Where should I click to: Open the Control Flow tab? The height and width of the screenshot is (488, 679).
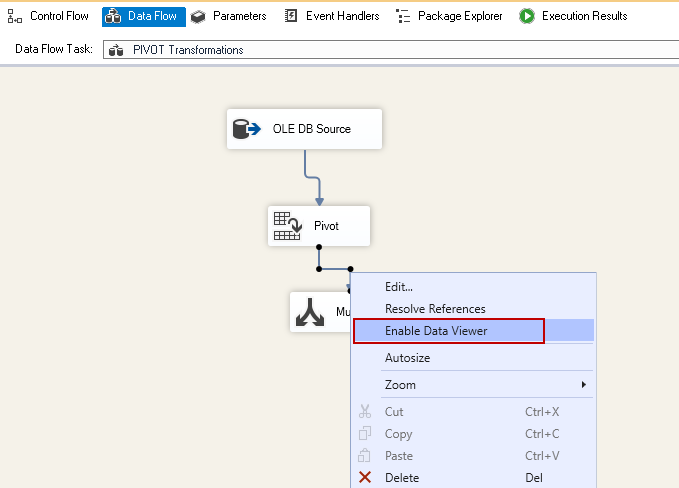coord(50,16)
